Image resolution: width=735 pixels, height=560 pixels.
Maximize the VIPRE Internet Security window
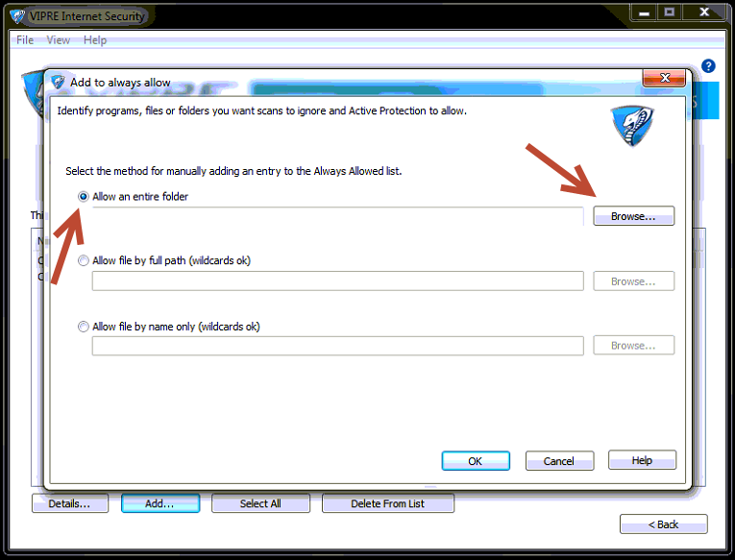coord(669,12)
